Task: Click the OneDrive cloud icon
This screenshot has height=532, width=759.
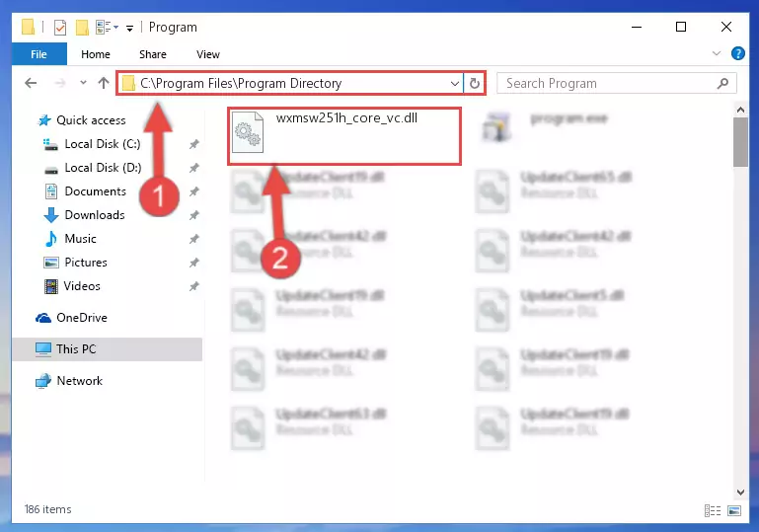Action: 43,318
